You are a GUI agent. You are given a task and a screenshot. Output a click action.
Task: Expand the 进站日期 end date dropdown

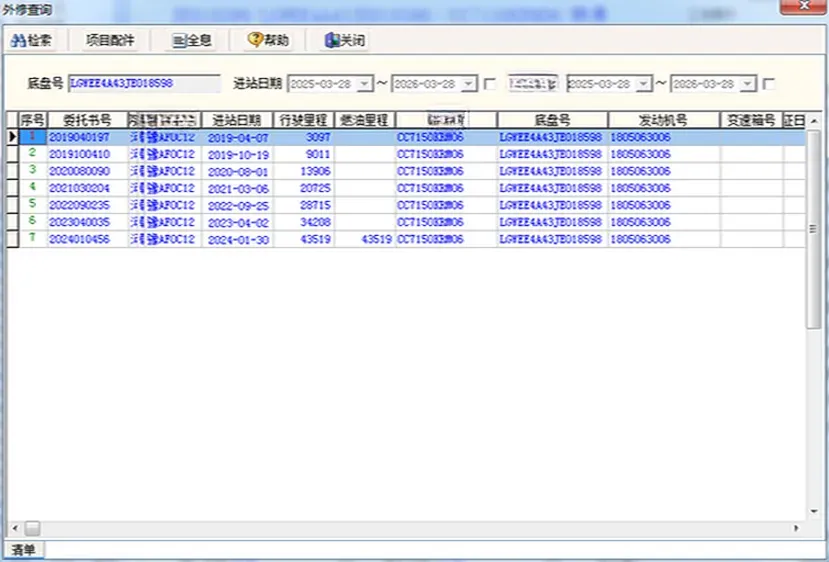[x=467, y=84]
